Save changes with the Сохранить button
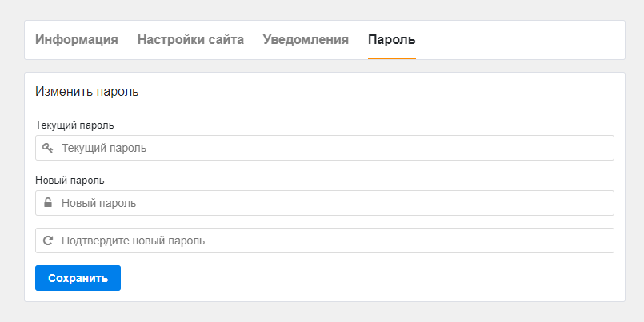This screenshot has width=644, height=322. click(x=78, y=278)
